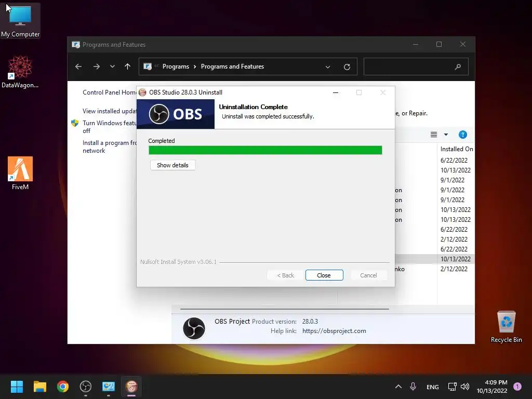Open the Recycle Bin icon
Screen dimensions: 532x399
click(x=506, y=327)
